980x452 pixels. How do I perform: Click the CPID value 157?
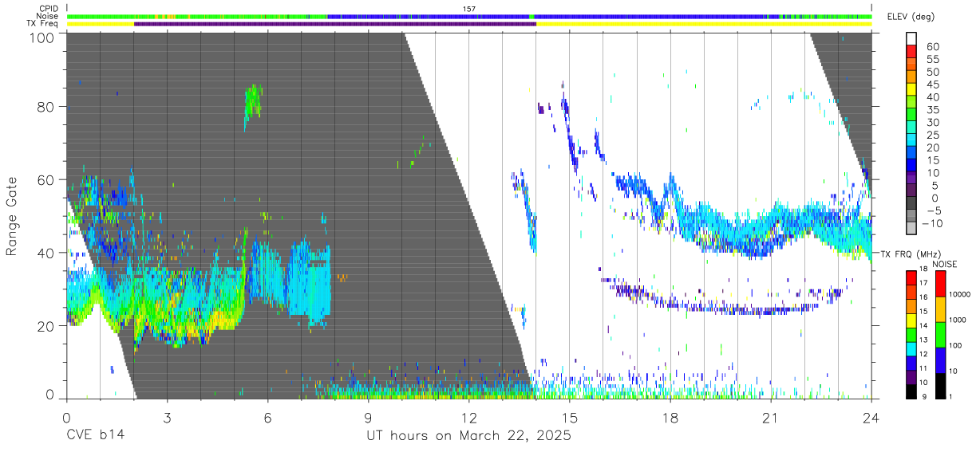[x=468, y=9]
